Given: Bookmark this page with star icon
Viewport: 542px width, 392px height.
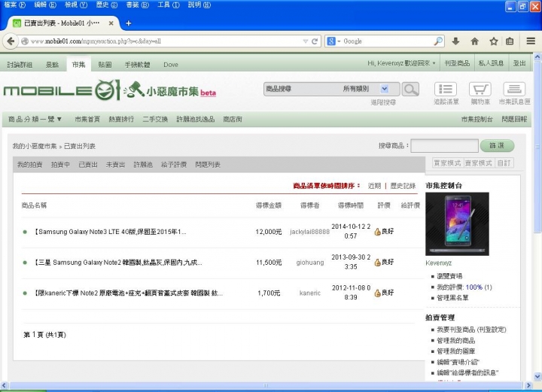Looking at the screenshot, I should pos(493,41).
